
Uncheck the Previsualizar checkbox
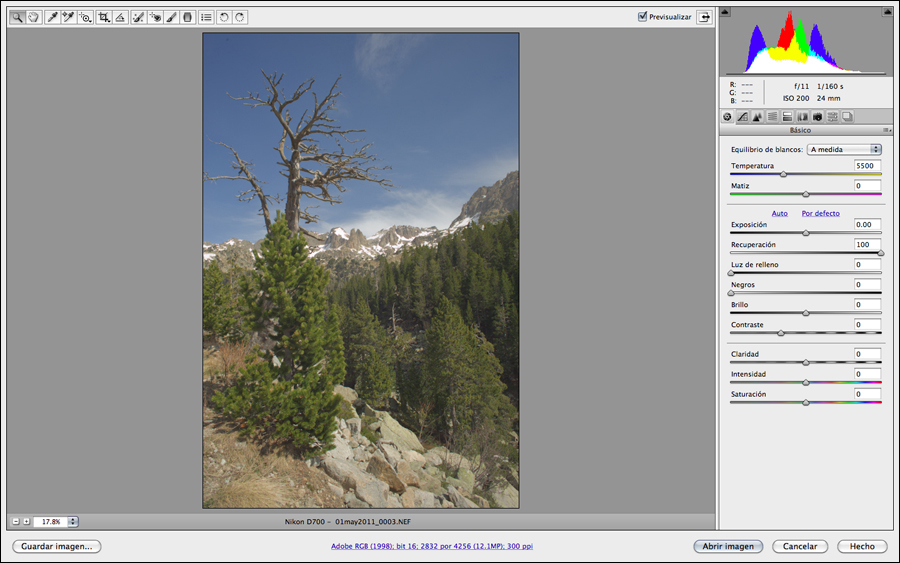click(x=643, y=17)
